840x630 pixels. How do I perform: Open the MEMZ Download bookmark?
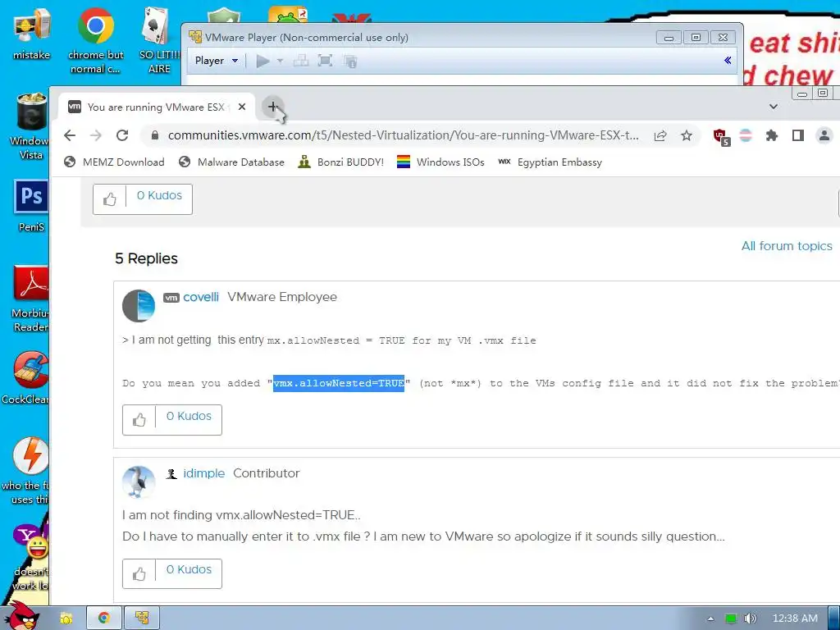pyautogui.click(x=114, y=162)
